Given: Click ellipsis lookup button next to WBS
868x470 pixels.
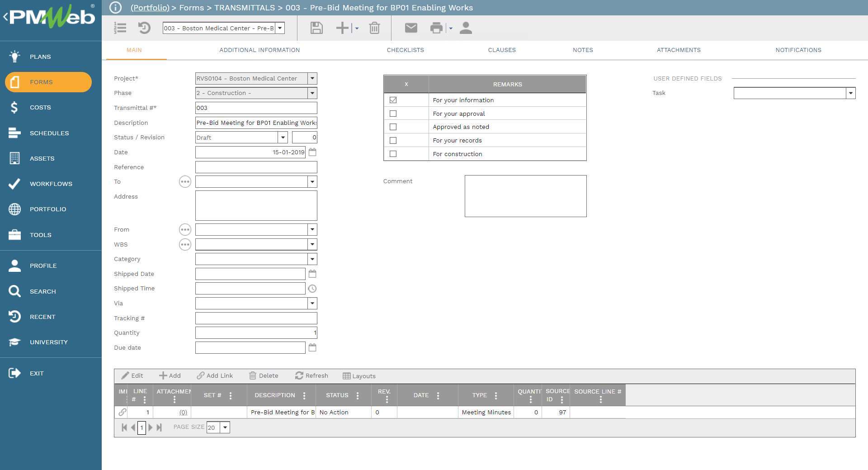Looking at the screenshot, I should coord(185,245).
